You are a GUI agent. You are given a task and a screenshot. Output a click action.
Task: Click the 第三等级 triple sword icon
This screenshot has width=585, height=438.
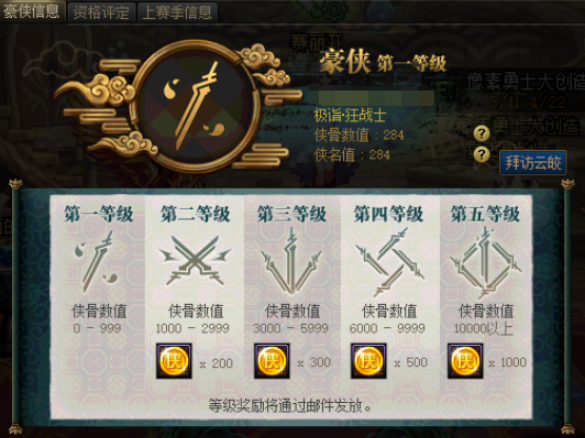(291, 260)
